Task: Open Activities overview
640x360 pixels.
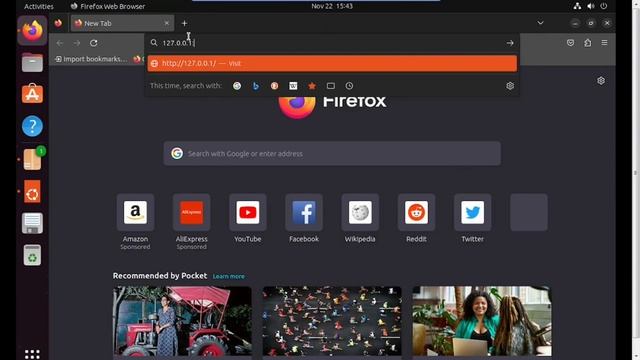Action: point(39,6)
